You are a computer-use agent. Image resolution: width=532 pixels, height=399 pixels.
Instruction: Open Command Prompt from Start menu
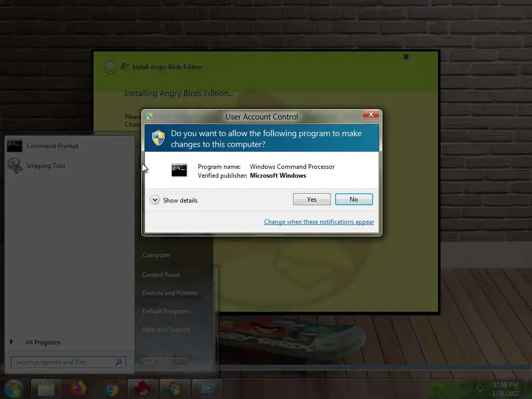[x=69, y=146]
